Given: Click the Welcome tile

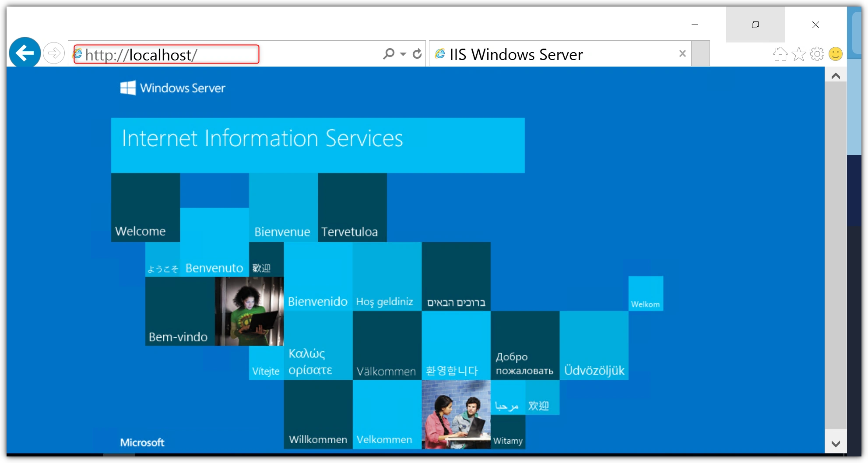Looking at the screenshot, I should [145, 207].
